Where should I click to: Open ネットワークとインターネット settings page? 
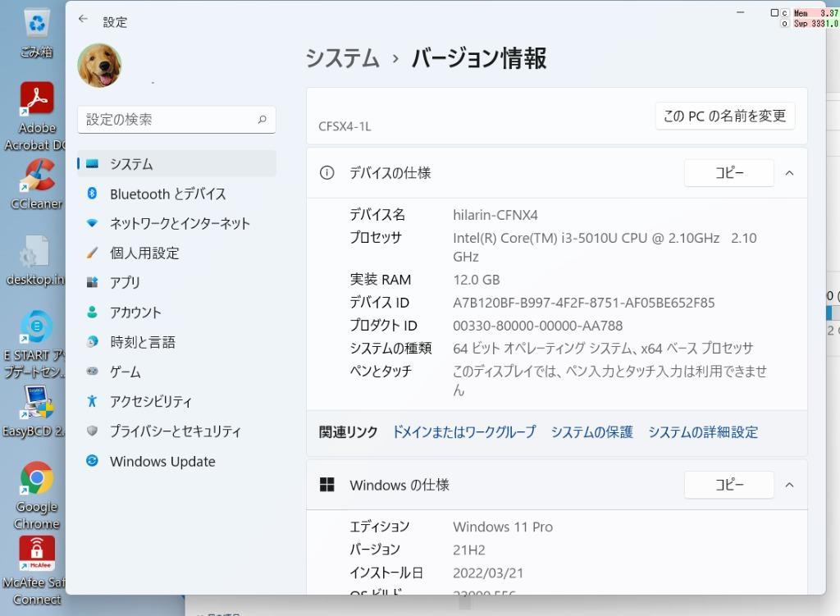tap(177, 223)
